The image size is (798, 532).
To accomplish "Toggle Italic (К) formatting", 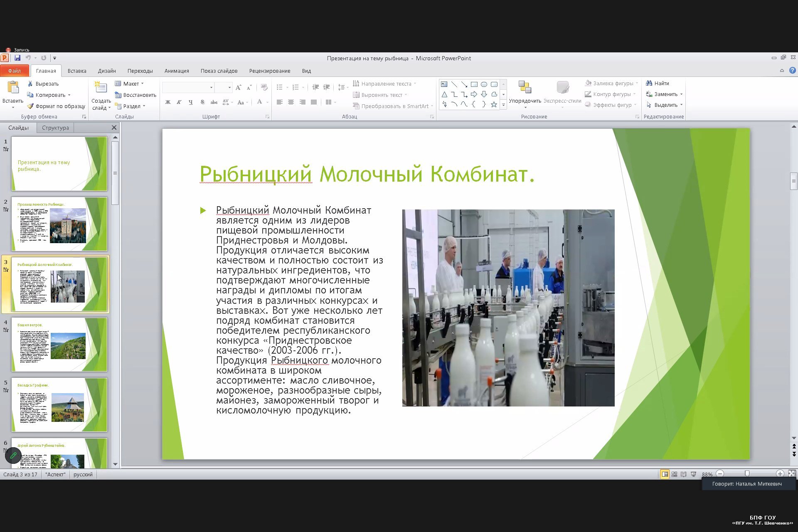I will click(x=179, y=102).
